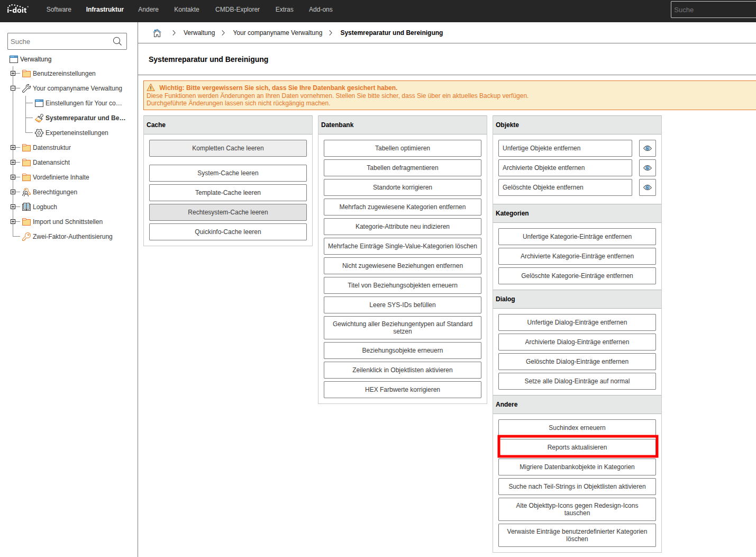This screenshot has height=557, width=756.
Task: Open the Add-ons menu
Action: tap(321, 10)
